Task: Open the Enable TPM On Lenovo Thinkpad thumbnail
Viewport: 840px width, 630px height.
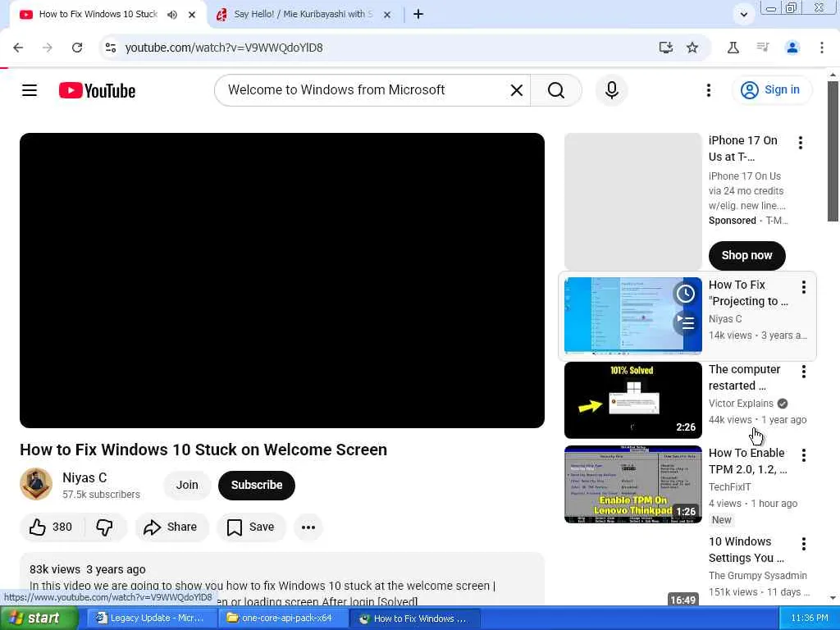Action: click(x=632, y=484)
